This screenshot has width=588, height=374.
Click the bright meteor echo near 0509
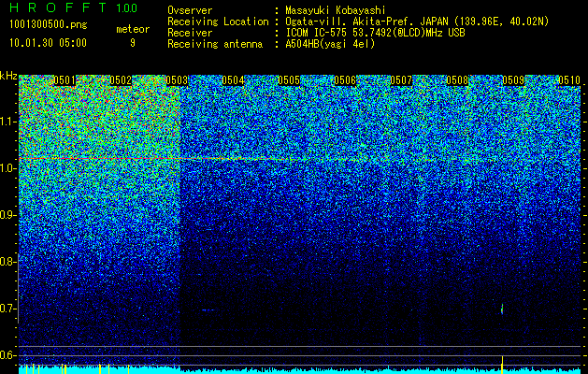pos(502,309)
